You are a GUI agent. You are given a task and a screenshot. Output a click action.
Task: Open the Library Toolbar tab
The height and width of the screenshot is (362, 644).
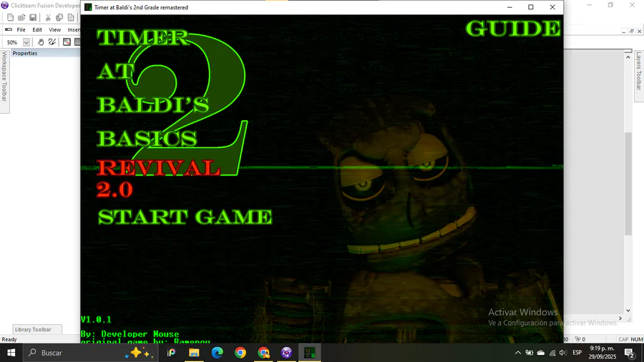[37, 329]
